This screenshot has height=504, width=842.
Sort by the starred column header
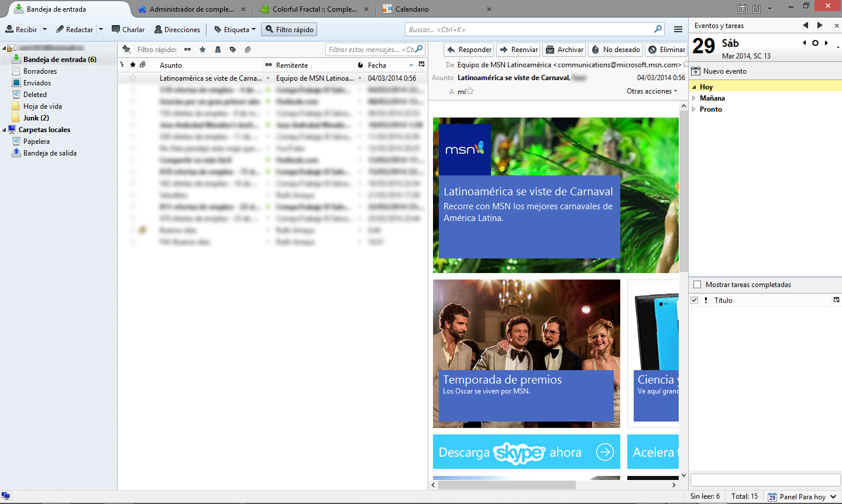133,65
